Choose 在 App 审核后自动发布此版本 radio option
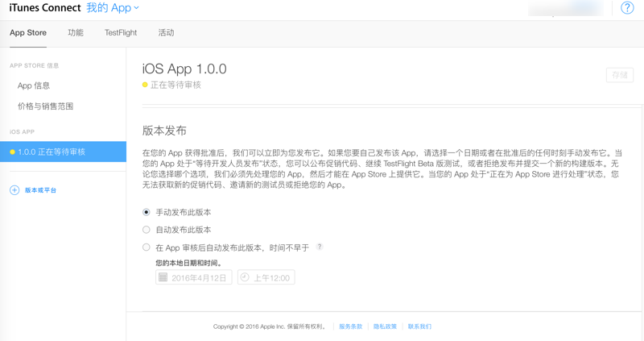This screenshot has width=644, height=341. click(147, 247)
